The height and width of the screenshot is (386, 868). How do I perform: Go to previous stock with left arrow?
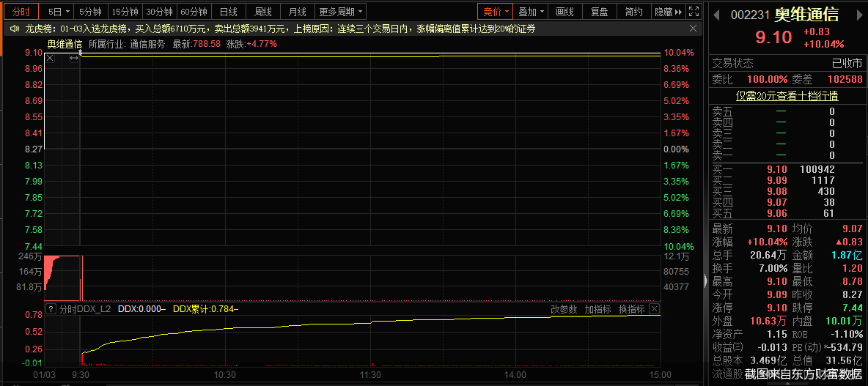pos(717,16)
